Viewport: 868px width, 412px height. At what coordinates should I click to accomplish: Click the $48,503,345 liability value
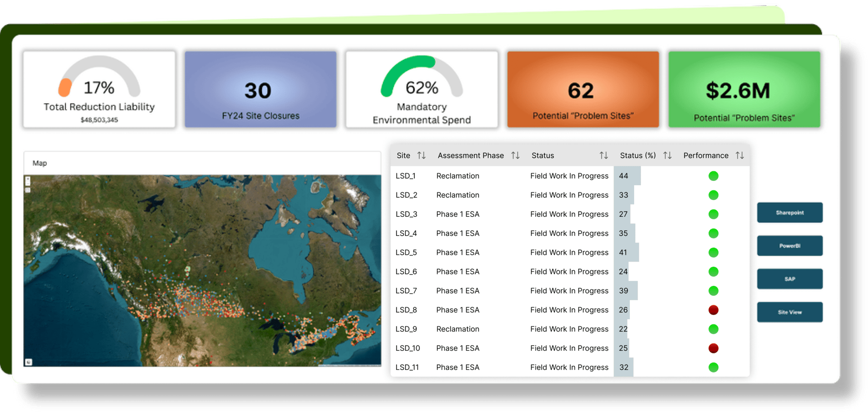coord(99,120)
